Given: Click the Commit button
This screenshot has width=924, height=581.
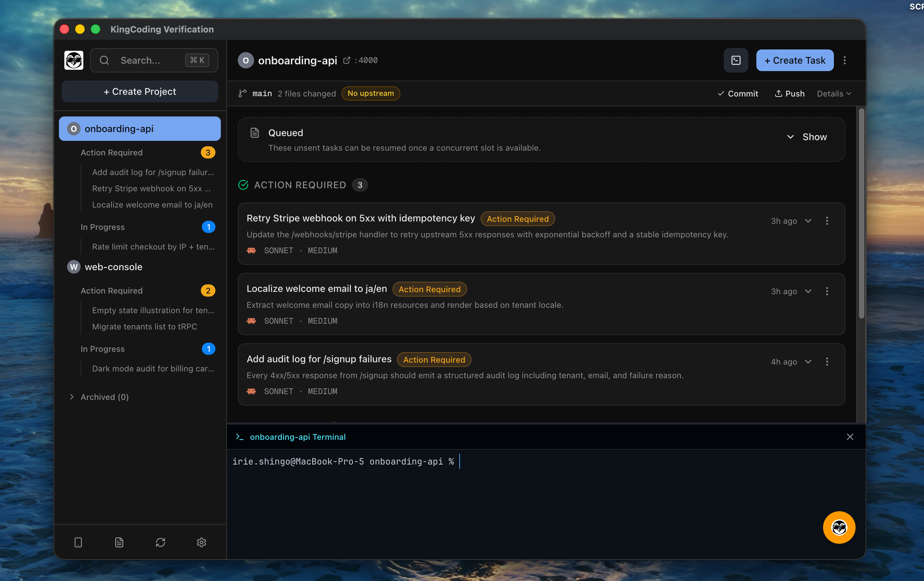Looking at the screenshot, I should tap(737, 93).
